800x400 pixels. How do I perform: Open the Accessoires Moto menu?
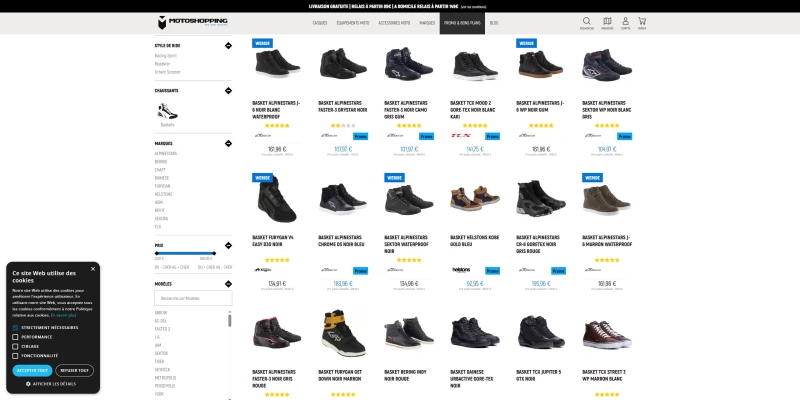[394, 23]
